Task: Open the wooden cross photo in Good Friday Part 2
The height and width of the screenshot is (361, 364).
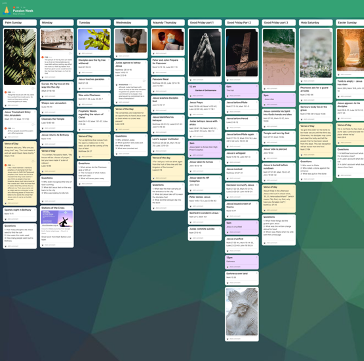Action: click(242, 53)
